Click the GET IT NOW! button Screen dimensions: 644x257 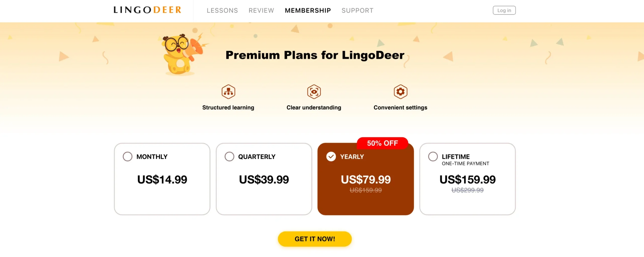315,239
